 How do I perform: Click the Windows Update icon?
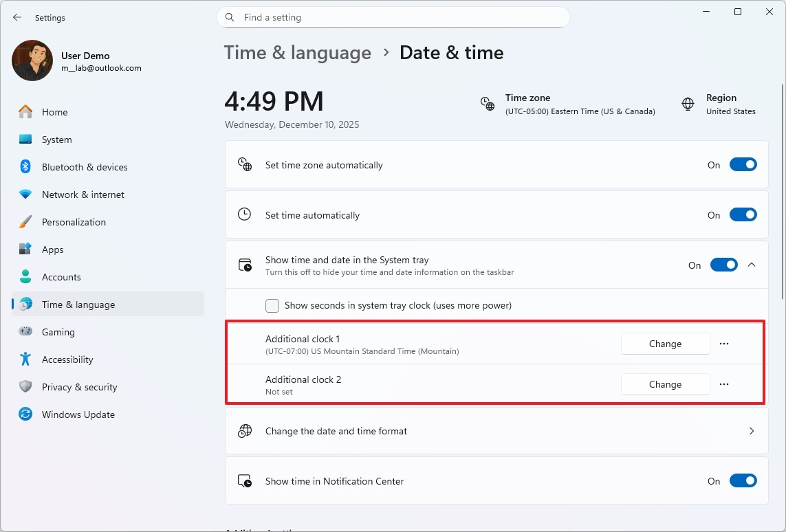point(25,414)
